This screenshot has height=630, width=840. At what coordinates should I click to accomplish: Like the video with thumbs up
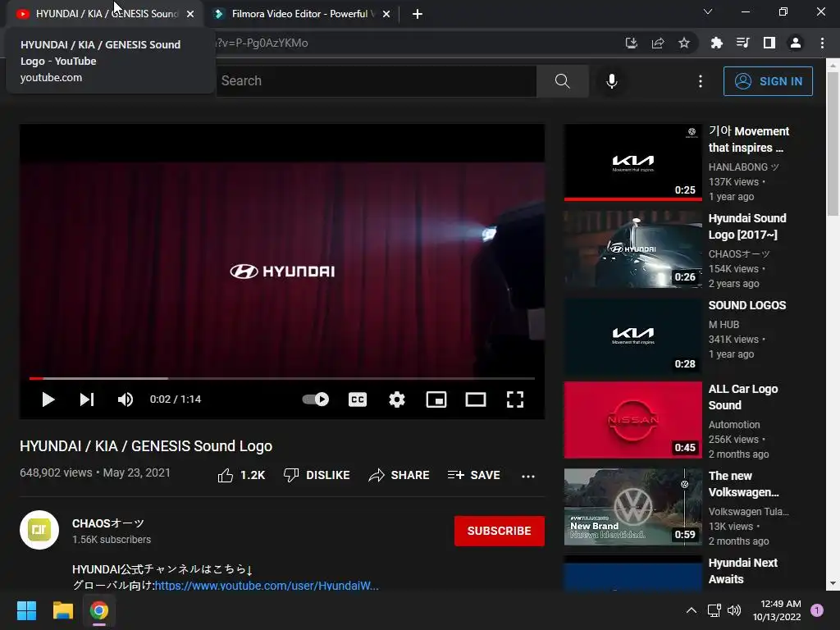241,475
